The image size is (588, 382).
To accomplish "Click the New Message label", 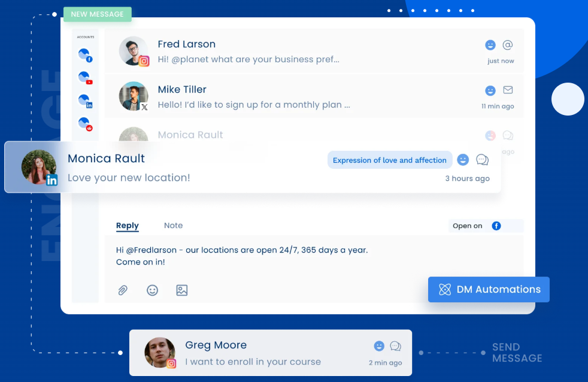I will pyautogui.click(x=98, y=14).
